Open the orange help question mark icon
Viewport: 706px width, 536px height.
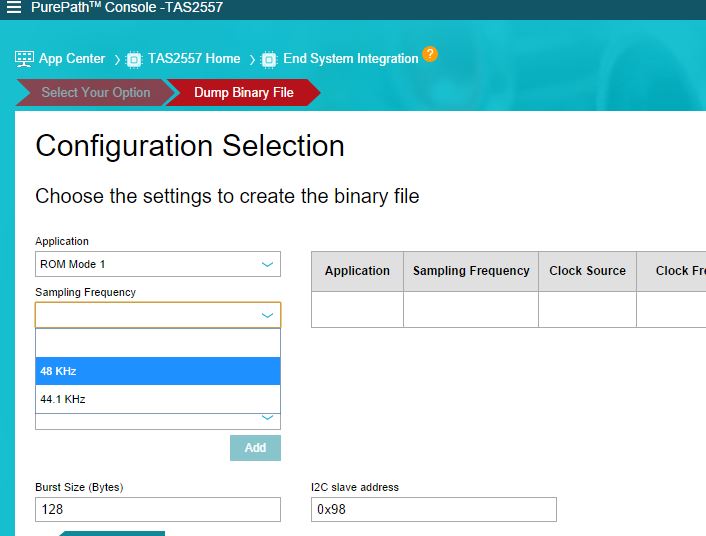[x=430, y=54]
